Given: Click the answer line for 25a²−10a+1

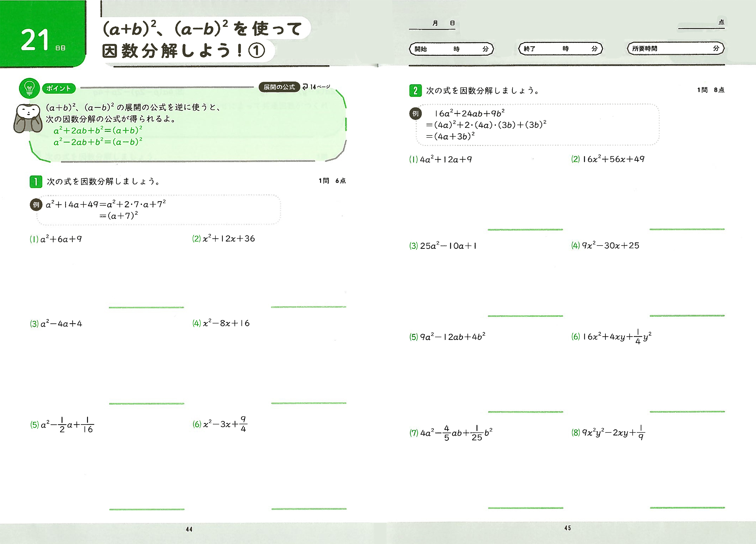Looking at the screenshot, I should pyautogui.click(x=525, y=316).
